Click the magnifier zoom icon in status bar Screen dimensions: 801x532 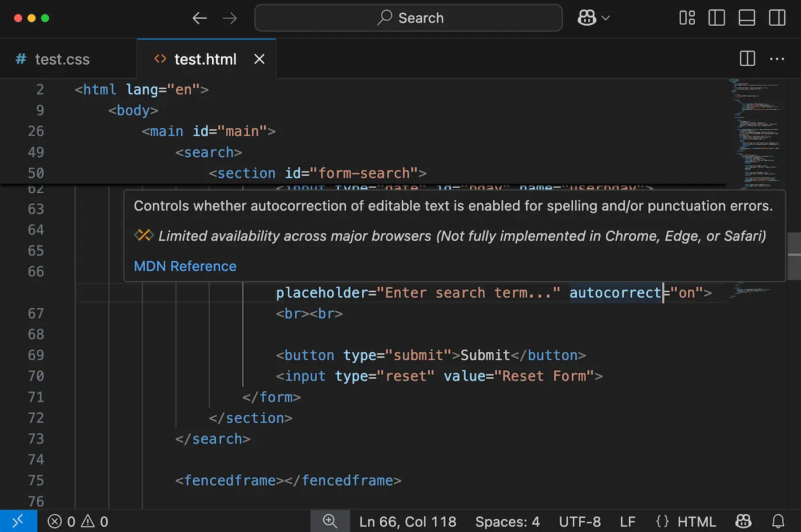pos(330,521)
